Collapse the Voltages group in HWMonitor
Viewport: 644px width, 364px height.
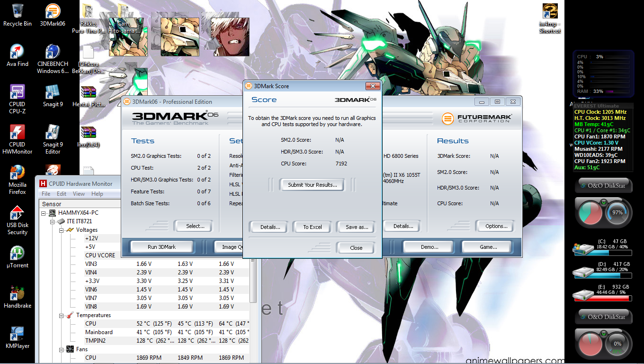62,230
